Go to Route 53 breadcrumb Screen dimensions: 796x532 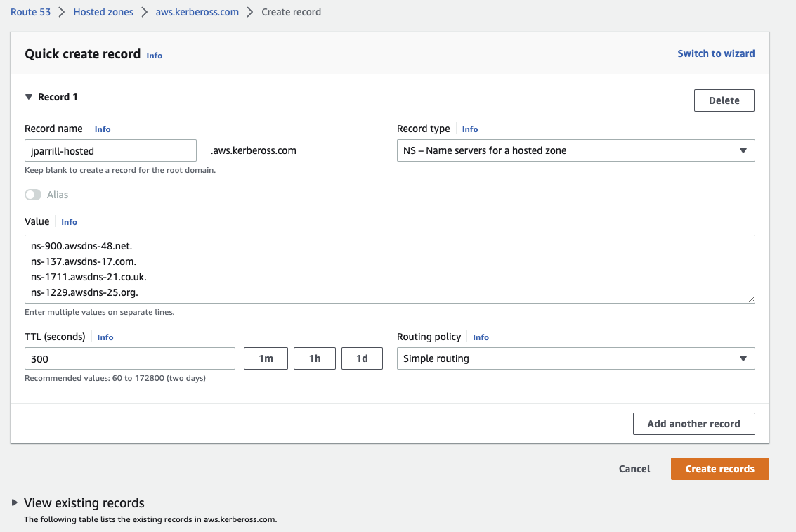click(30, 12)
